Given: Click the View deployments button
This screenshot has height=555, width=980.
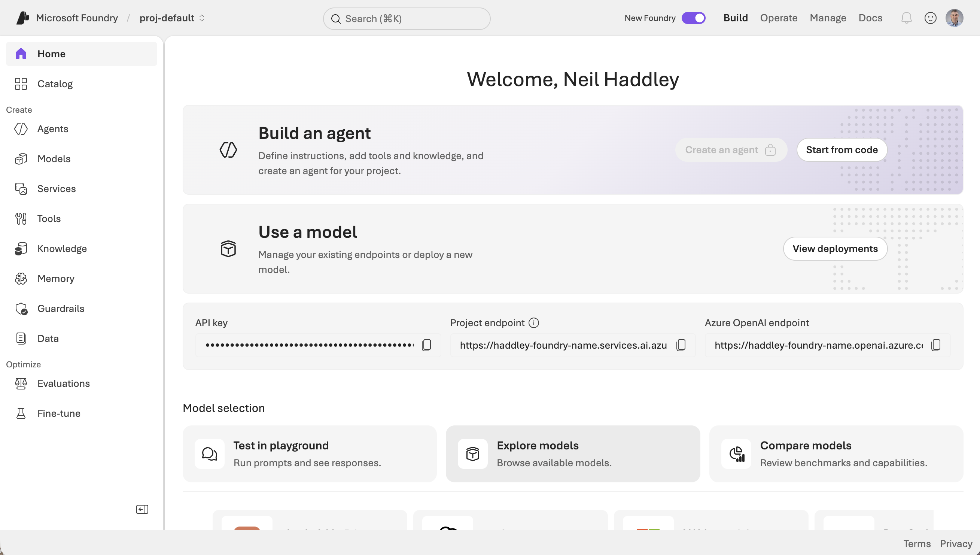Looking at the screenshot, I should click(835, 249).
